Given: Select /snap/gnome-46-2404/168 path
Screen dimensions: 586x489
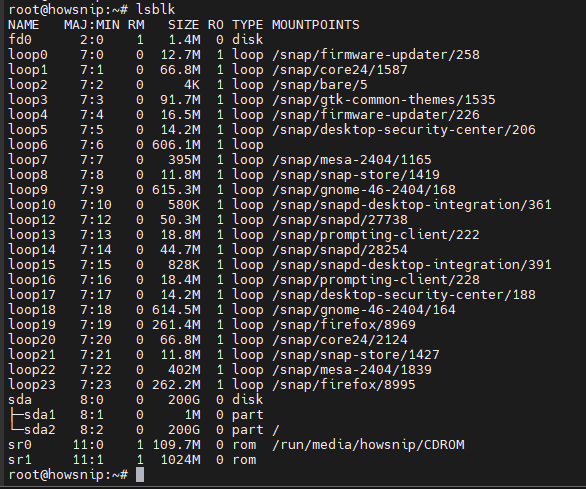Looking at the screenshot, I should tap(364, 190).
